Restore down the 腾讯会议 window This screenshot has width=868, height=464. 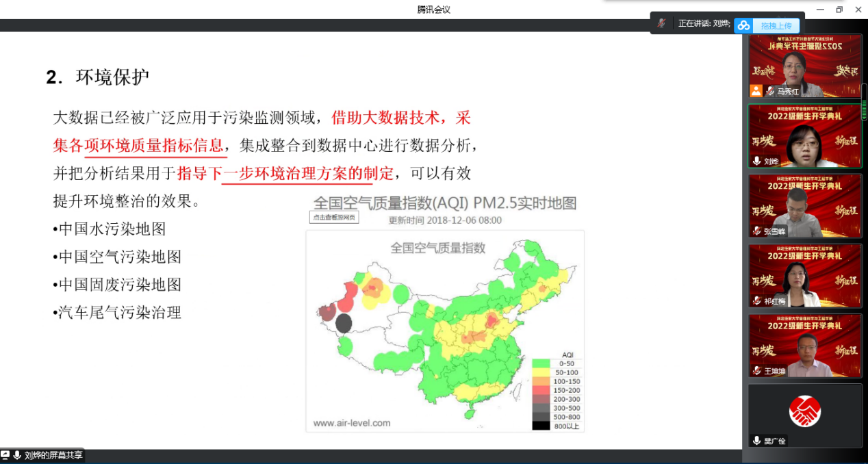(x=839, y=10)
